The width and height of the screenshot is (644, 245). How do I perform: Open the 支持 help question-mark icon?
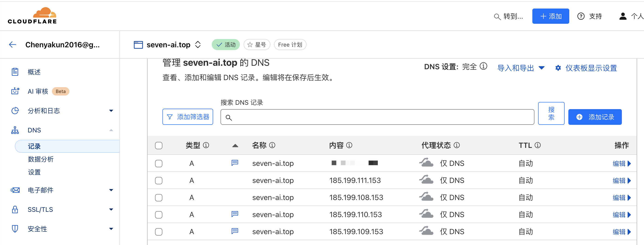[x=581, y=16]
